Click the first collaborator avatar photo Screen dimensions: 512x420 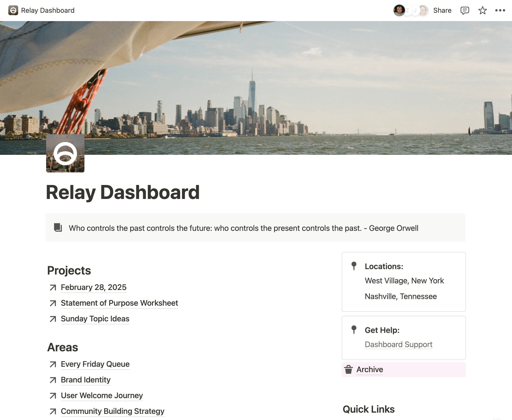pos(399,10)
